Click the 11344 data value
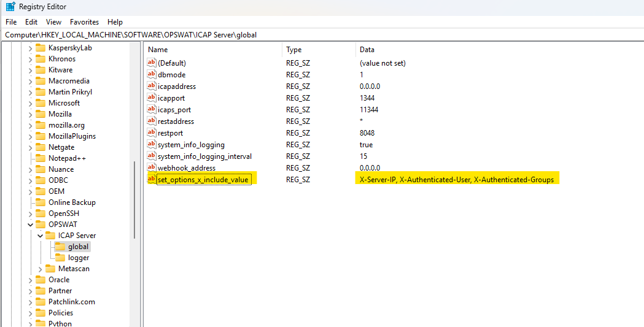The height and width of the screenshot is (327, 644). (x=369, y=110)
